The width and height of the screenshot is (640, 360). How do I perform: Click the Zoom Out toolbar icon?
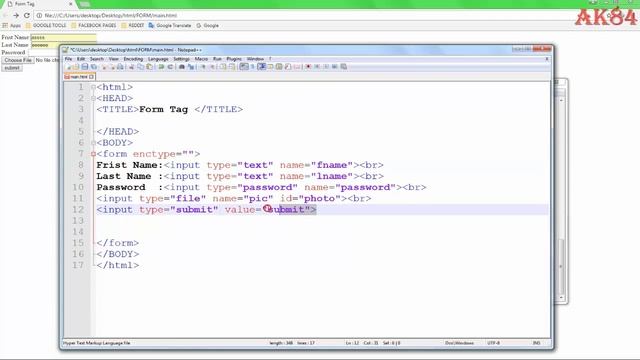pyautogui.click(x=213, y=67)
